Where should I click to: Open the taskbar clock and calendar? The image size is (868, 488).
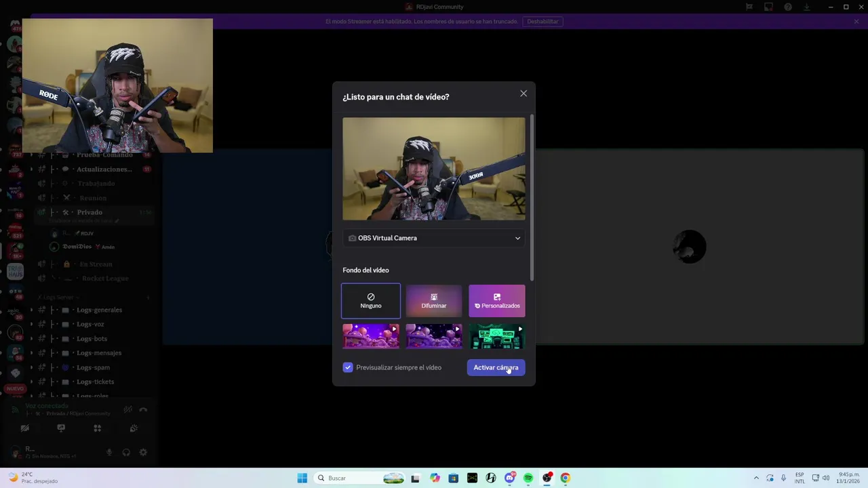849,478
